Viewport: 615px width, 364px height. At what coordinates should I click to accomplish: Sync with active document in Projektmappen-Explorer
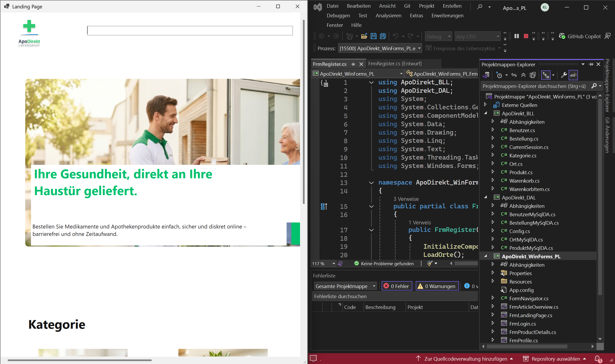(x=514, y=75)
